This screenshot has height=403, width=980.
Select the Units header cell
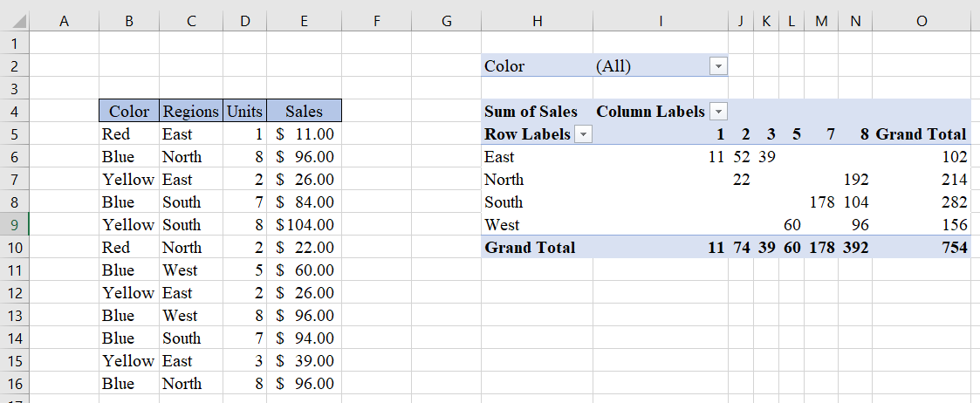(x=244, y=112)
